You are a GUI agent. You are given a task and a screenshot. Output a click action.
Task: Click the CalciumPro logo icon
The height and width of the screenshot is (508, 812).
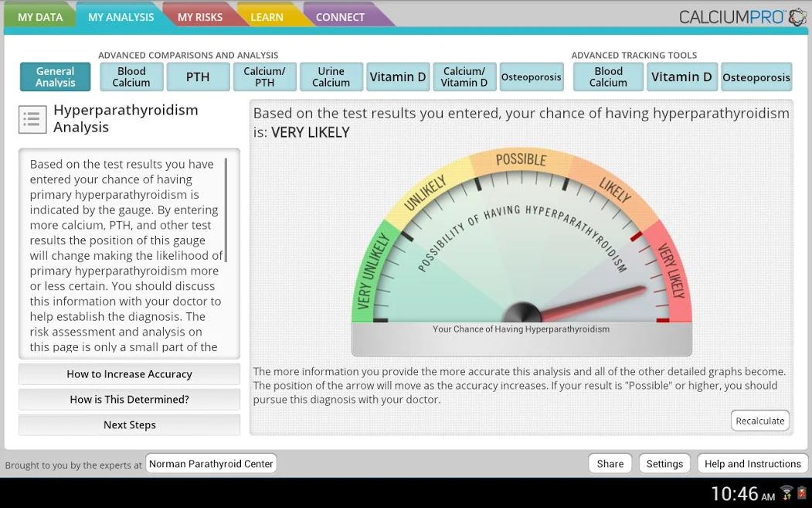797,17
